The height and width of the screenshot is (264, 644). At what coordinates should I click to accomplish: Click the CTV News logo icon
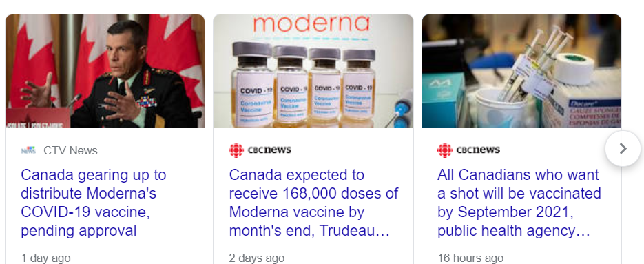tap(28, 150)
